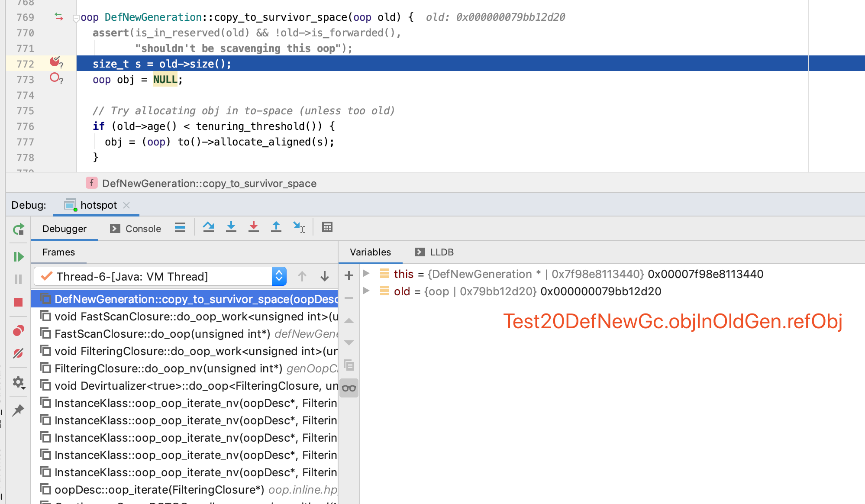865x504 pixels.
Task: Expand the 'old' variable node
Action: 366,291
